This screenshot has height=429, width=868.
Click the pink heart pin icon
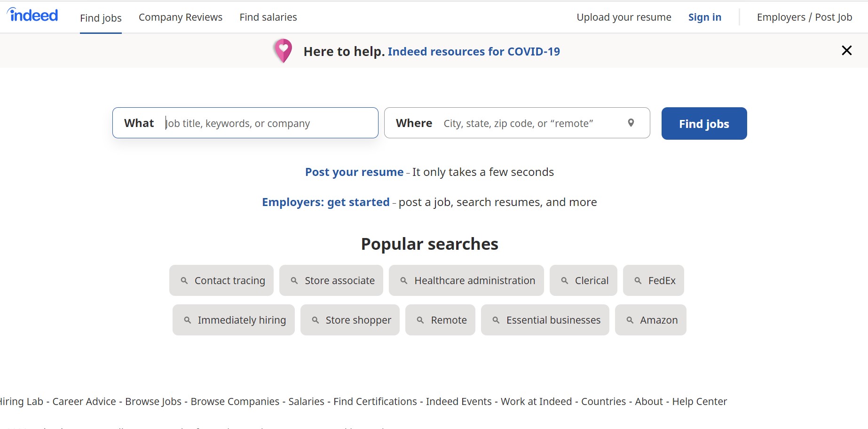pyautogui.click(x=283, y=51)
